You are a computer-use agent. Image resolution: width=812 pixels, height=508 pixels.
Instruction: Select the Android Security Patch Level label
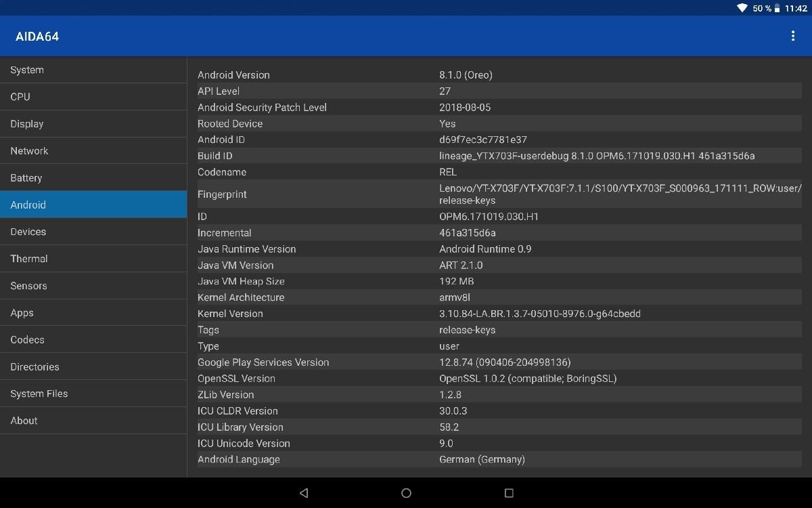click(x=262, y=108)
